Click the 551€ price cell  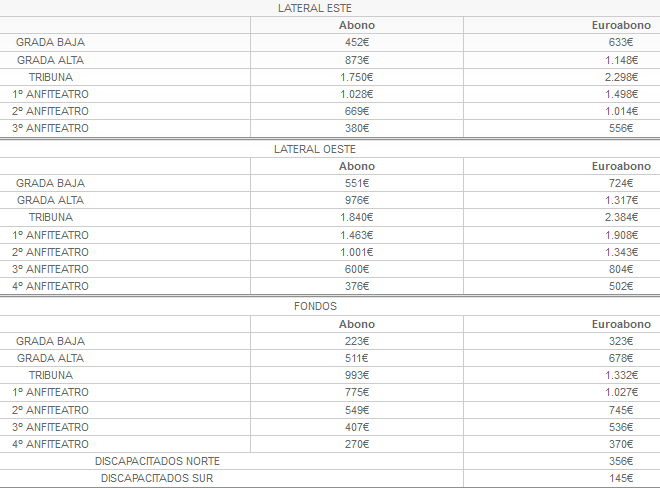[357, 183]
